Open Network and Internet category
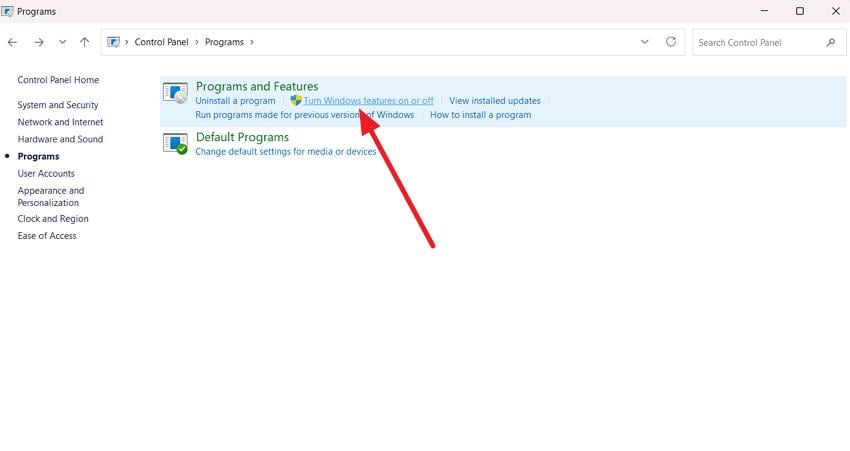 pos(60,122)
